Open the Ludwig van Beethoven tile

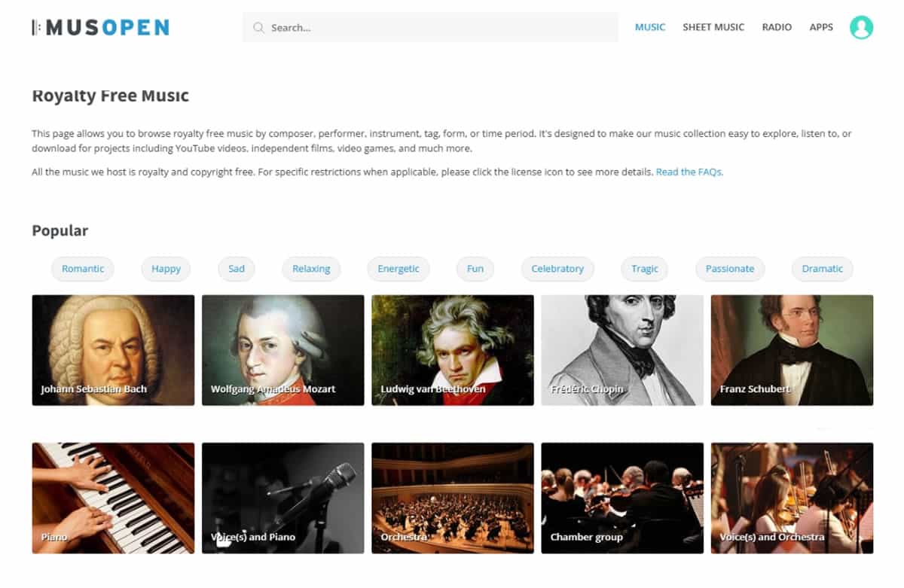453,350
